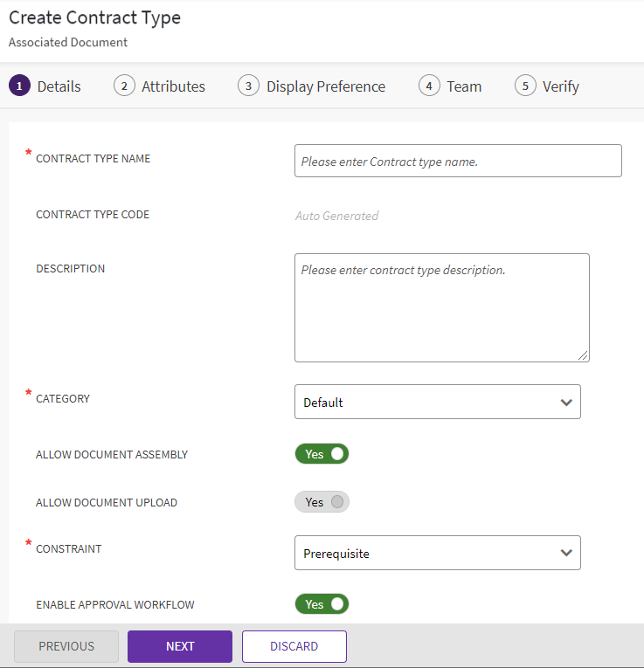The image size is (644, 668).
Task: Click the Category dropdown chevron arrow
Action: point(566,403)
